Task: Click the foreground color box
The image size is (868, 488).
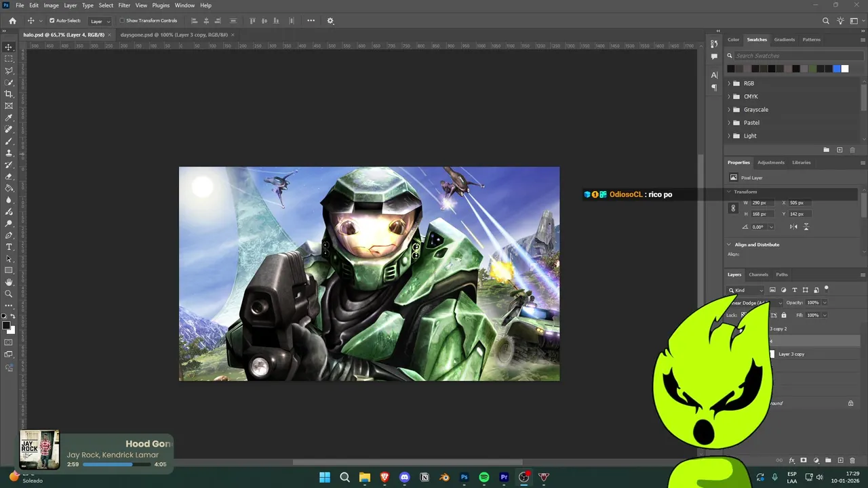Action: (6, 325)
